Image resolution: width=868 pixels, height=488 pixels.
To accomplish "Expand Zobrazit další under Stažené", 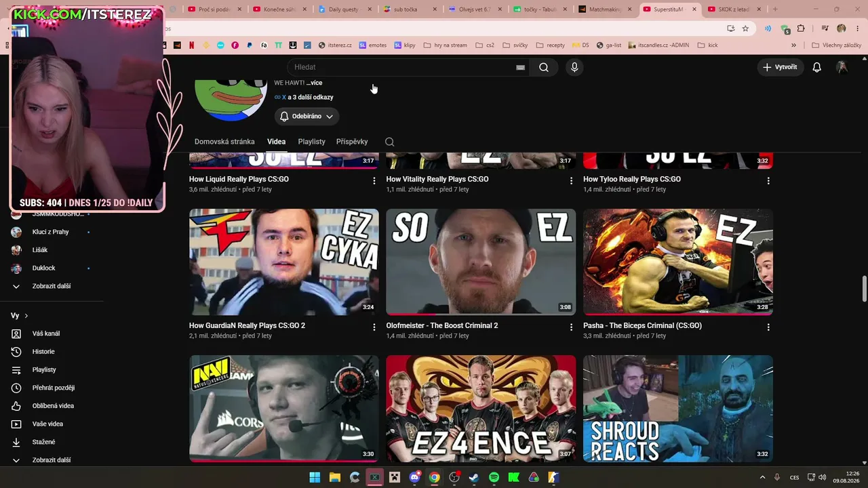I will click(x=52, y=460).
